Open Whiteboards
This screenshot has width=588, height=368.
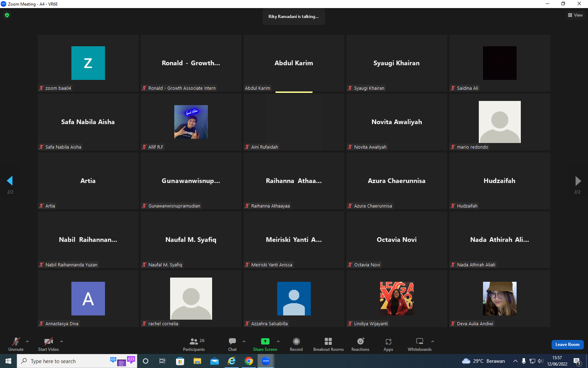(419, 345)
